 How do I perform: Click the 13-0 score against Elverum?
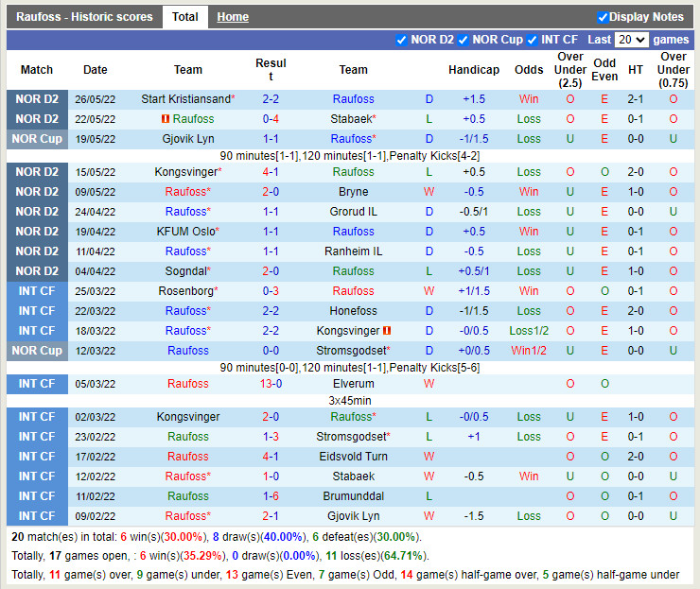coord(271,384)
